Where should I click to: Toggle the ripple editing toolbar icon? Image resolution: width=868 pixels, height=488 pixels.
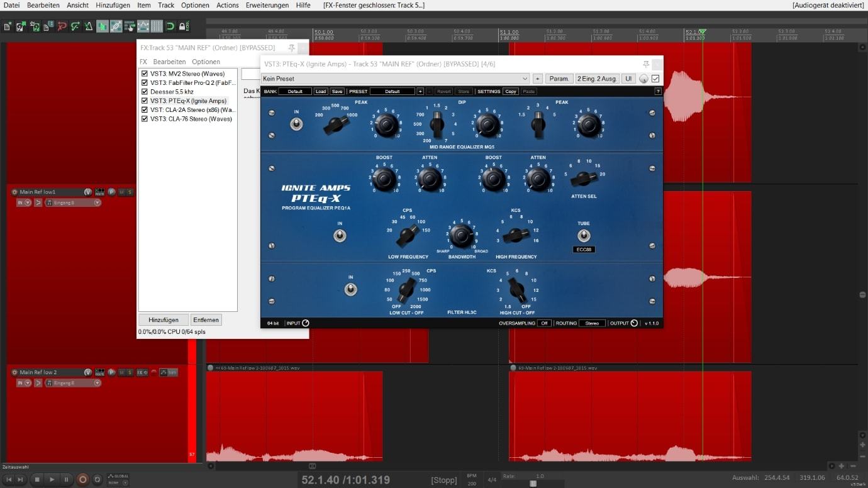point(130,26)
